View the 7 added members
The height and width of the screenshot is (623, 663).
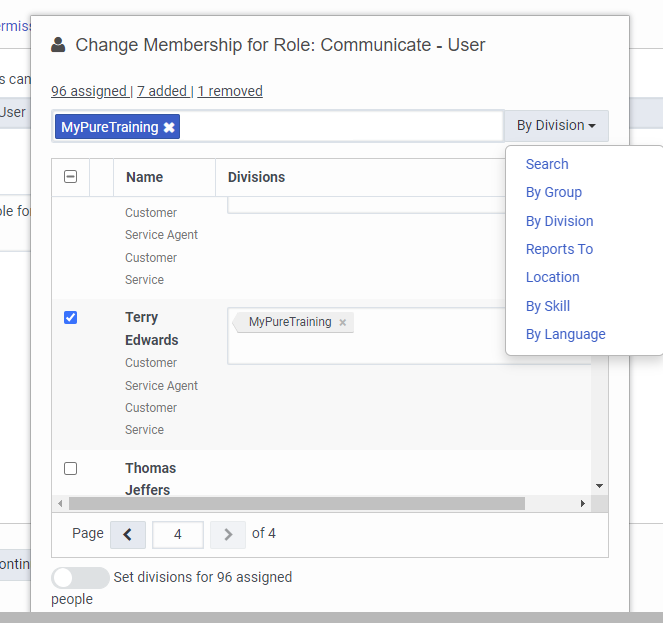coord(162,91)
